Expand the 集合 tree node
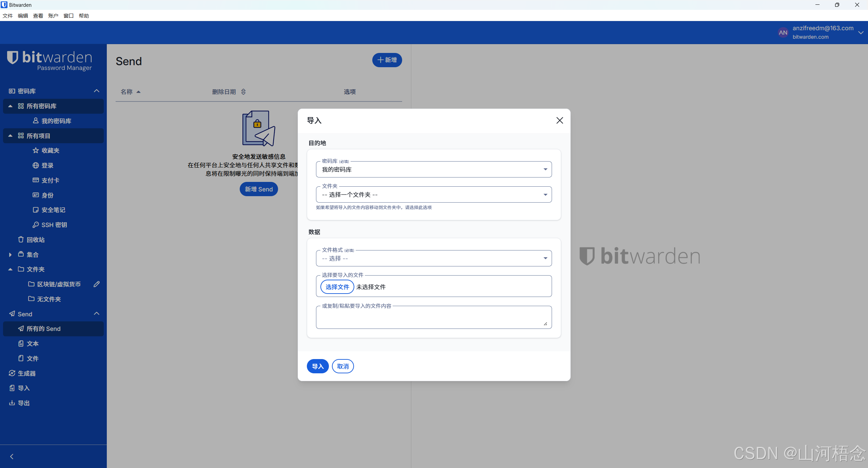Viewport: 868px width, 468px height. coord(10,255)
